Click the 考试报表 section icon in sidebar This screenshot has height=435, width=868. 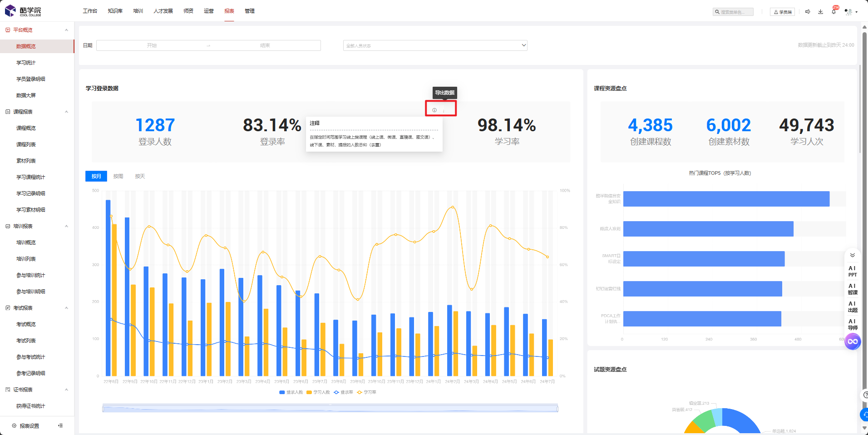[8, 308]
